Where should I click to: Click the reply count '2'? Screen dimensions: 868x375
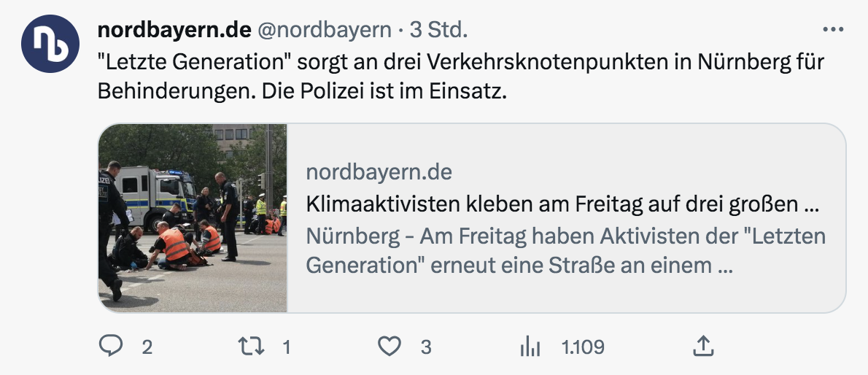pos(147,347)
